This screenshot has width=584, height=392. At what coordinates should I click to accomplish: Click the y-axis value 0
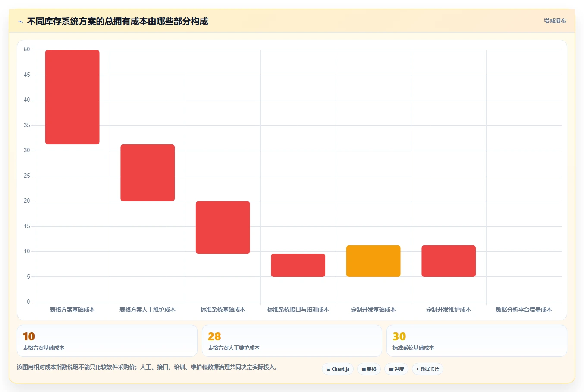pos(28,302)
